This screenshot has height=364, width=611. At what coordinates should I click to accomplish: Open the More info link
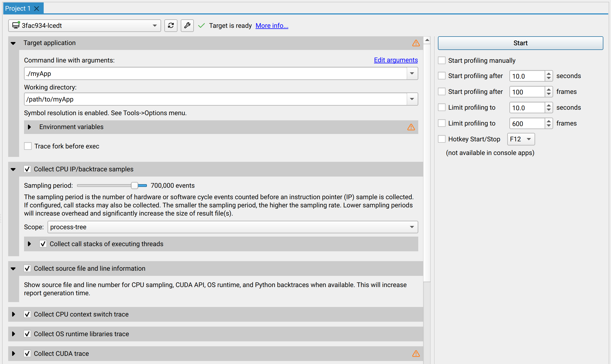point(272,26)
